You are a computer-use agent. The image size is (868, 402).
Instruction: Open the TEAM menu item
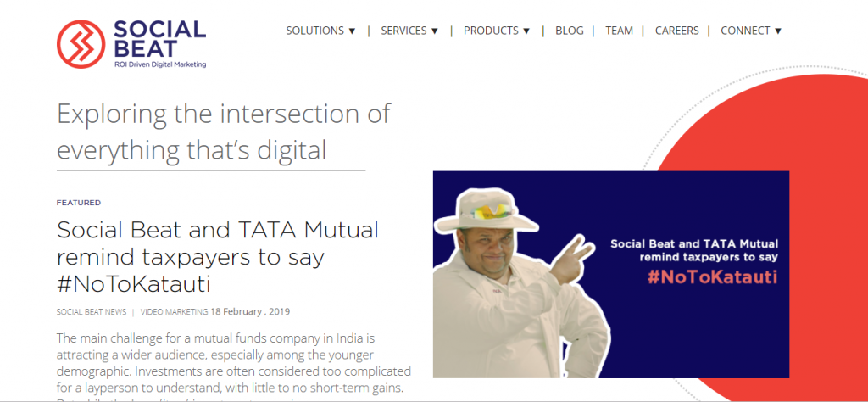[x=619, y=31]
